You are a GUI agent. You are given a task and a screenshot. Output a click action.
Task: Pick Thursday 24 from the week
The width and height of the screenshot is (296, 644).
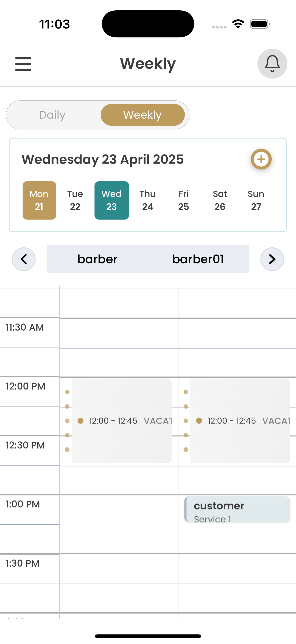pos(147,200)
